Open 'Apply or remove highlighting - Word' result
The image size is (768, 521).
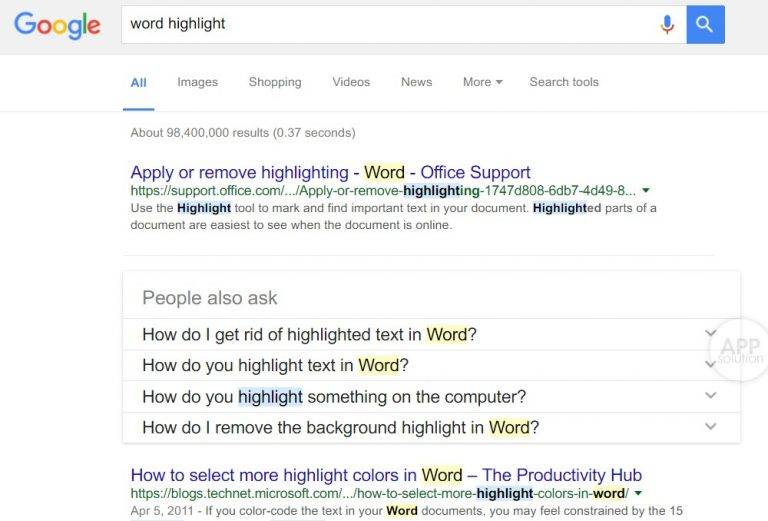pyautogui.click(x=330, y=172)
